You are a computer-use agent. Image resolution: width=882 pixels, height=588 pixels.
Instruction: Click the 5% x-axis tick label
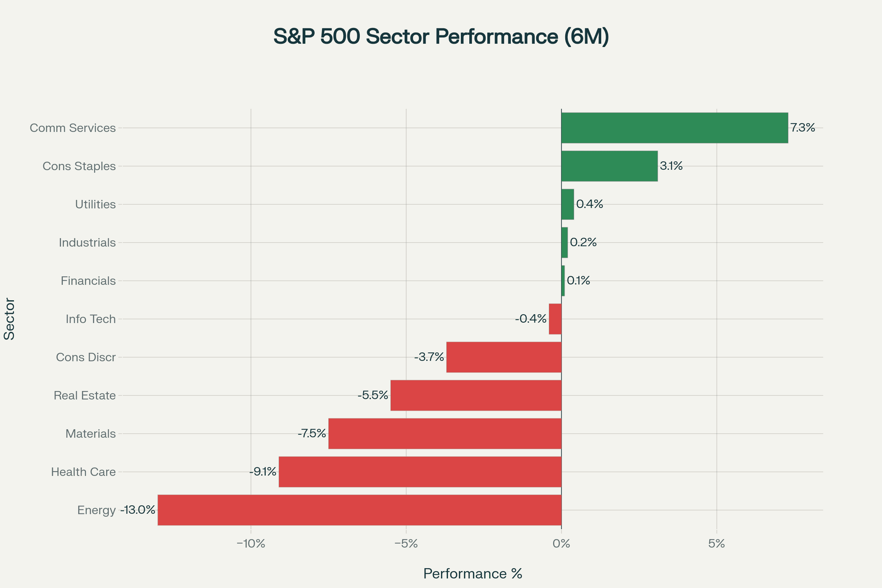click(716, 544)
